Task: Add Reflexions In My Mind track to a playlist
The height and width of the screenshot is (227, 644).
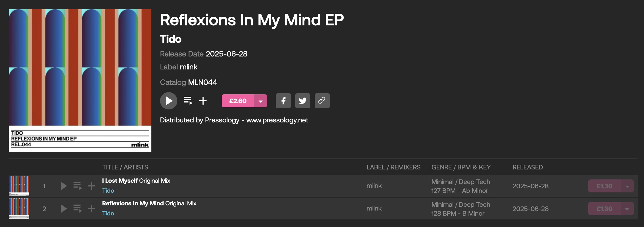Action: 91,209
